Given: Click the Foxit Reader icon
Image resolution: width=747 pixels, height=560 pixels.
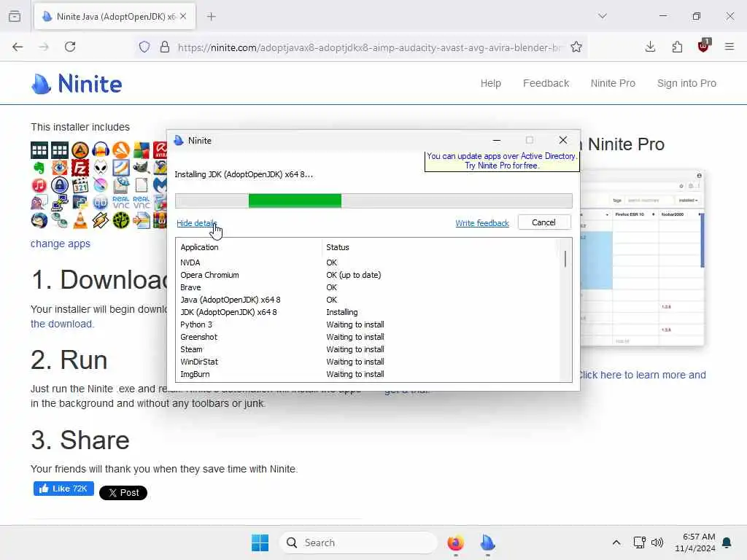Looking at the screenshot, I should (x=121, y=168).
